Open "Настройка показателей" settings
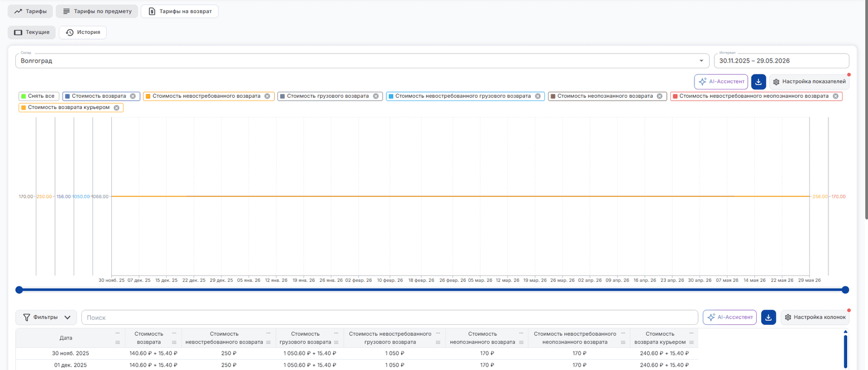The width and height of the screenshot is (868, 370). click(x=809, y=82)
